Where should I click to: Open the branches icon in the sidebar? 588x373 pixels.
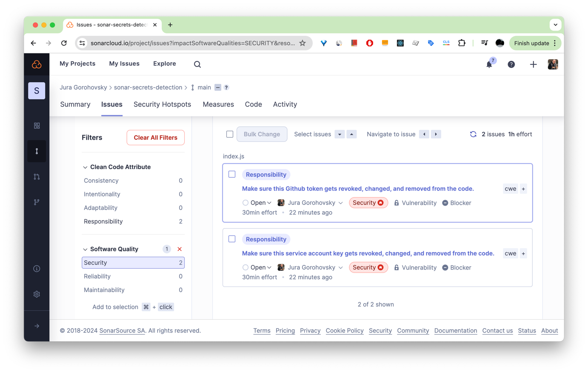[37, 202]
